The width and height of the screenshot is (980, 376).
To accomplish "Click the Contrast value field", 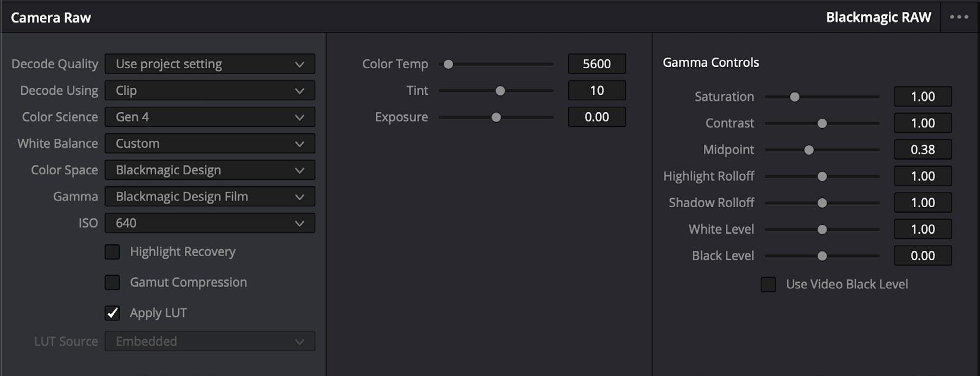I will 922,123.
